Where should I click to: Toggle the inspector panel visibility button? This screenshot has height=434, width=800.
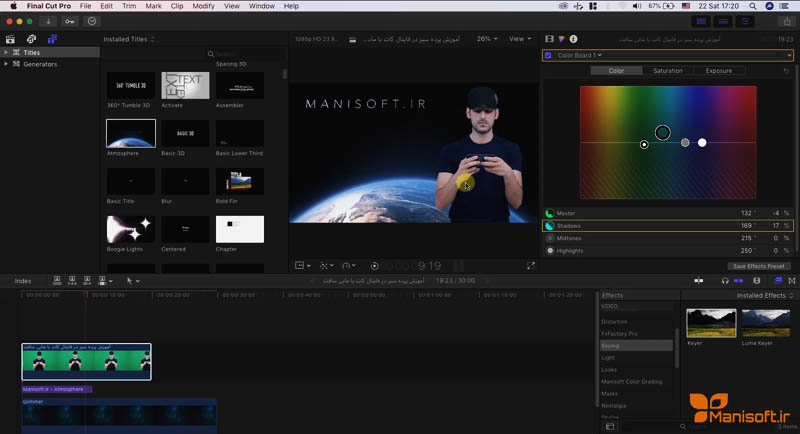tap(745, 21)
